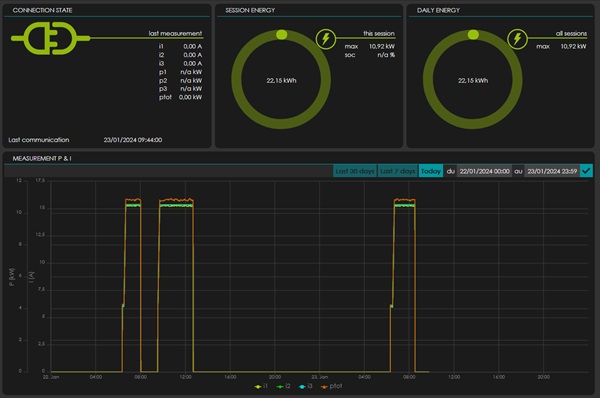Select the Last 7 days range
The width and height of the screenshot is (600, 398).
point(398,171)
